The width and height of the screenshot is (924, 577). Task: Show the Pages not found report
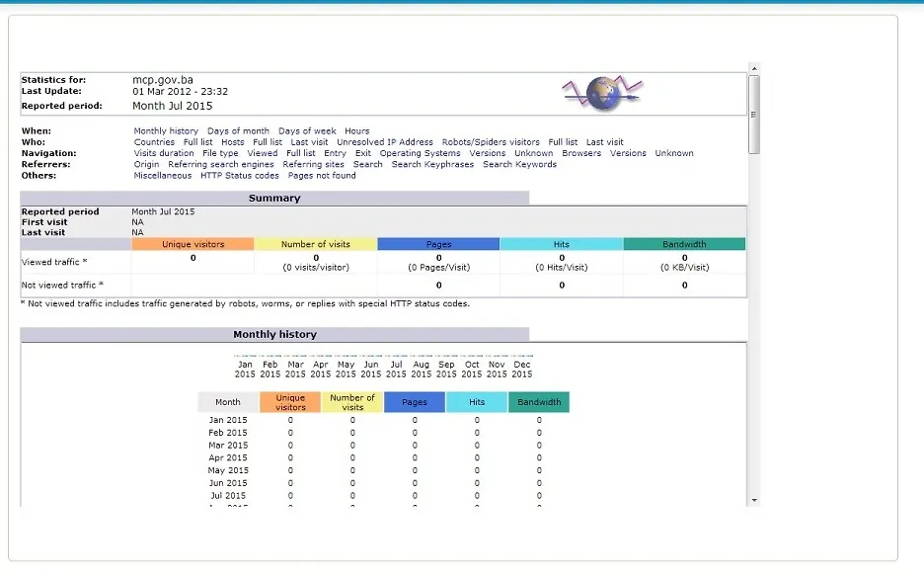pos(322,176)
